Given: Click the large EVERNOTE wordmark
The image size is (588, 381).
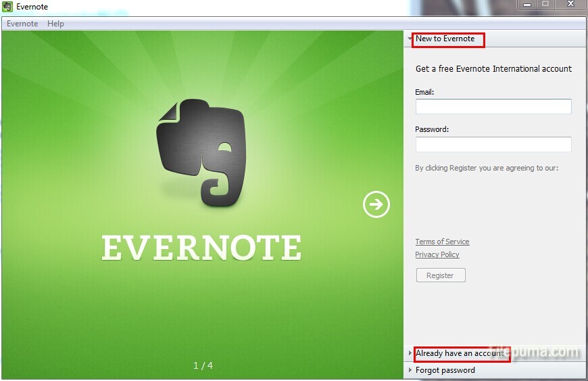Looking at the screenshot, I should tap(201, 248).
